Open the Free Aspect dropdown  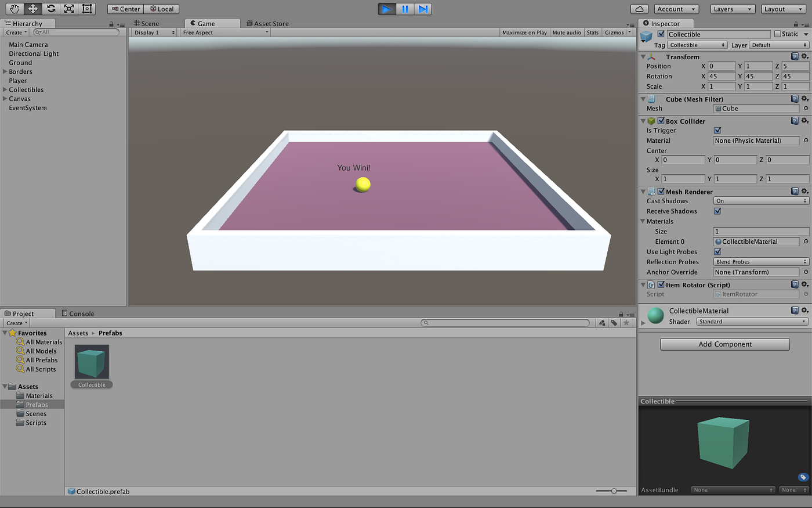225,33
